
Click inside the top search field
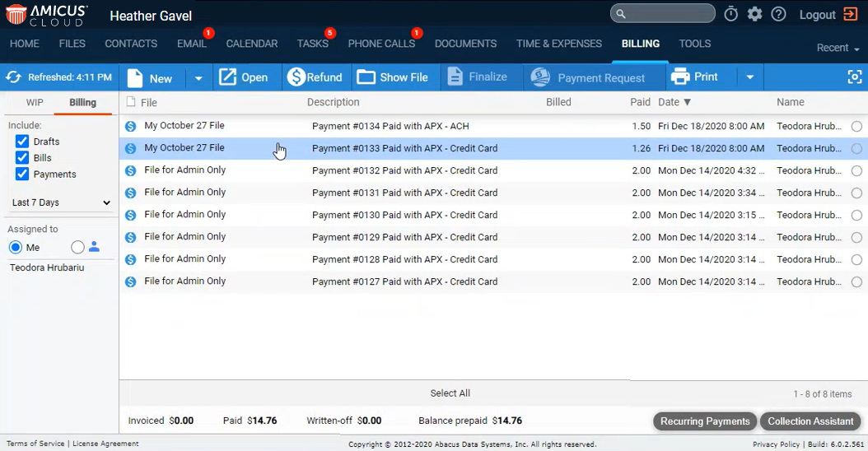point(663,14)
